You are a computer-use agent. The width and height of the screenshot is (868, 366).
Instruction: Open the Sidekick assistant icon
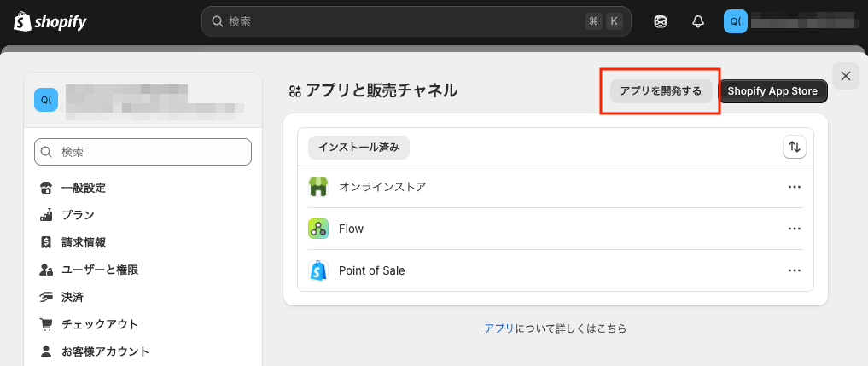point(661,21)
